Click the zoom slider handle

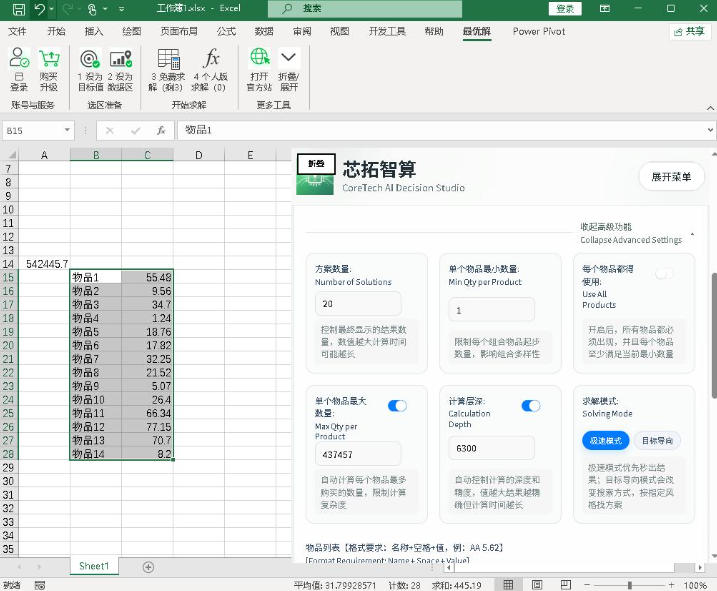(x=630, y=585)
